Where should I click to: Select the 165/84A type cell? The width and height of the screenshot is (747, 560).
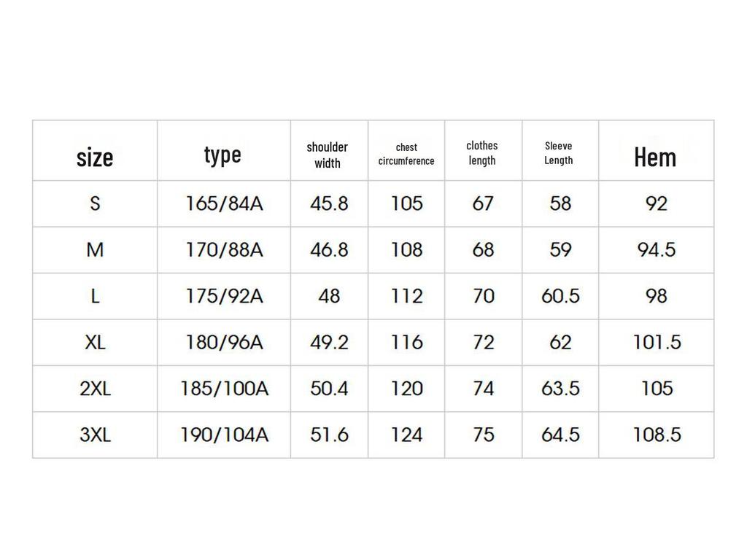pyautogui.click(x=224, y=203)
